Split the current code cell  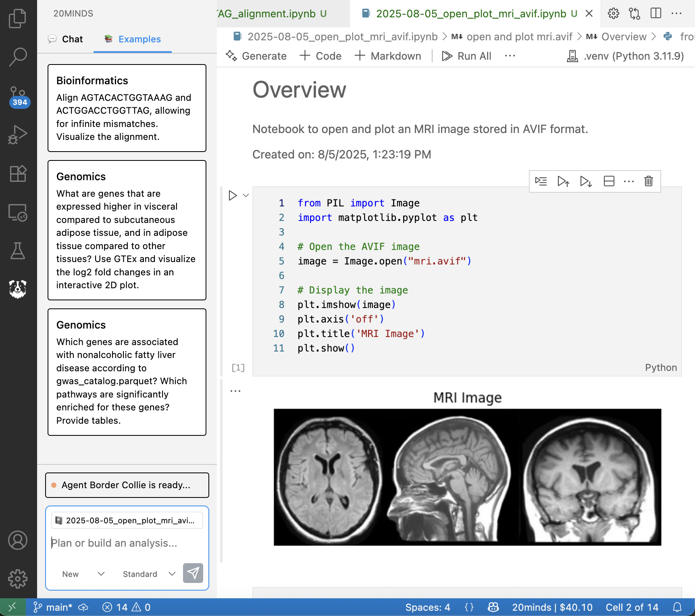point(609,181)
